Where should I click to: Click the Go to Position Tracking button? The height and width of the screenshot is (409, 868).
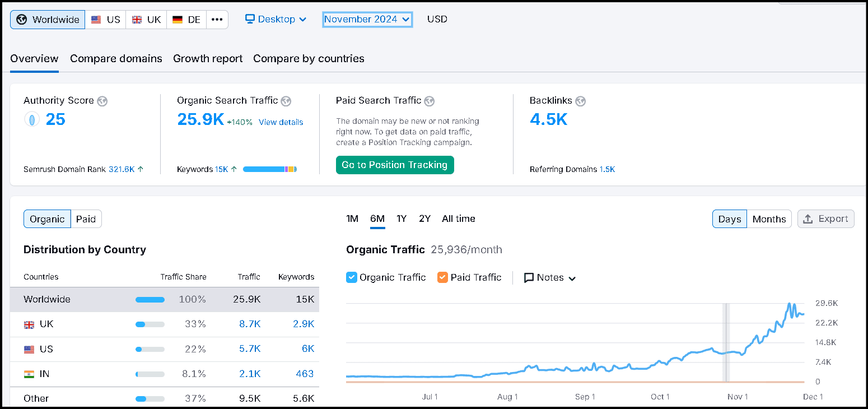(395, 165)
